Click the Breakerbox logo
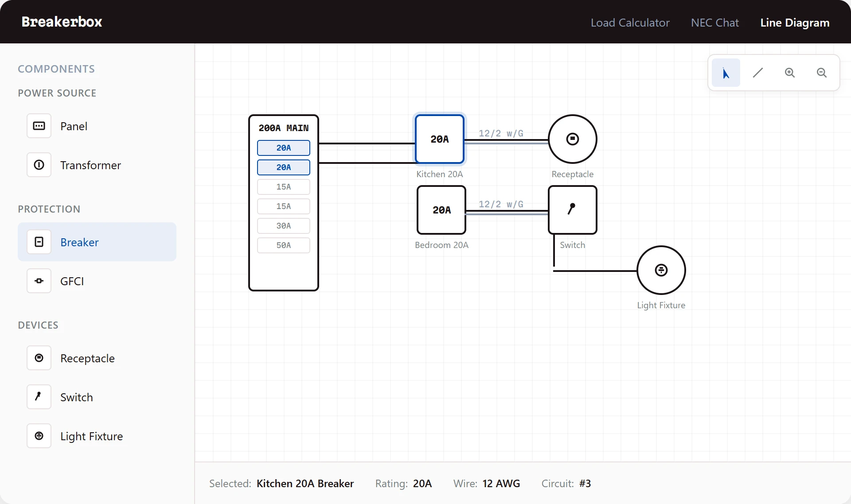851x504 pixels. [x=62, y=22]
